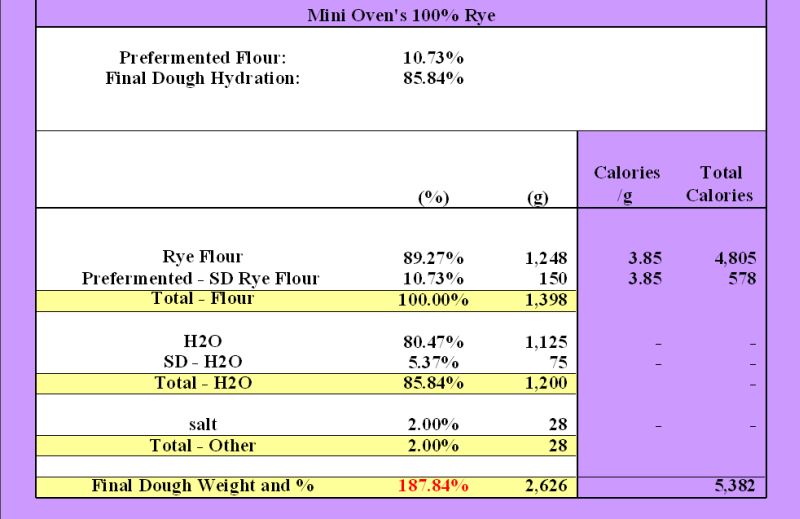The image size is (800, 519).
Task: Click the Prefermented - SD Rye Flour label
Action: [x=201, y=278]
